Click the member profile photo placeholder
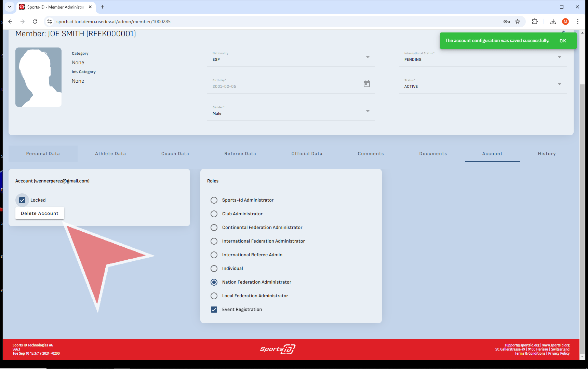 pos(39,77)
